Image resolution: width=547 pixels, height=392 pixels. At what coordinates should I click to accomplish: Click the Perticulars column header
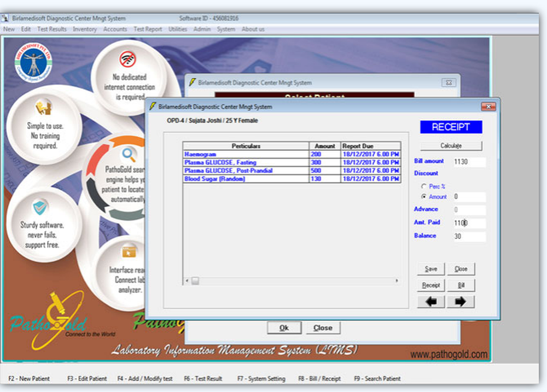(x=246, y=146)
